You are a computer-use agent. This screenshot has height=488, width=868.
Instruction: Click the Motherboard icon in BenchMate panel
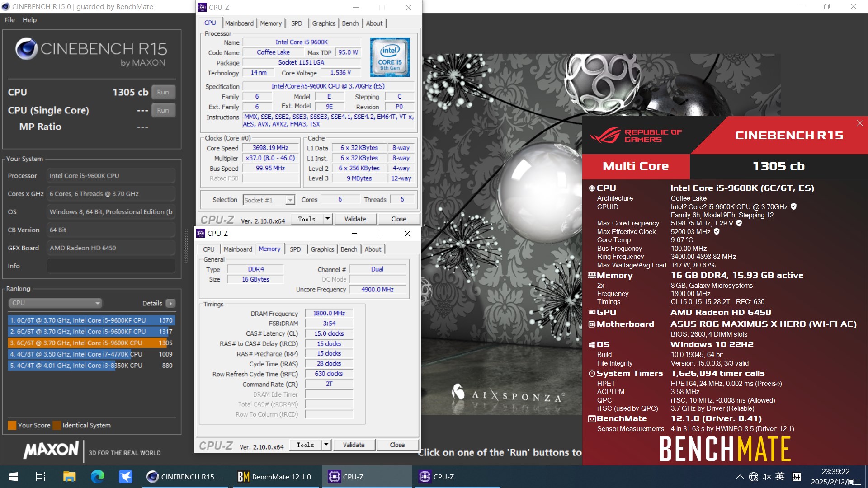tap(592, 324)
